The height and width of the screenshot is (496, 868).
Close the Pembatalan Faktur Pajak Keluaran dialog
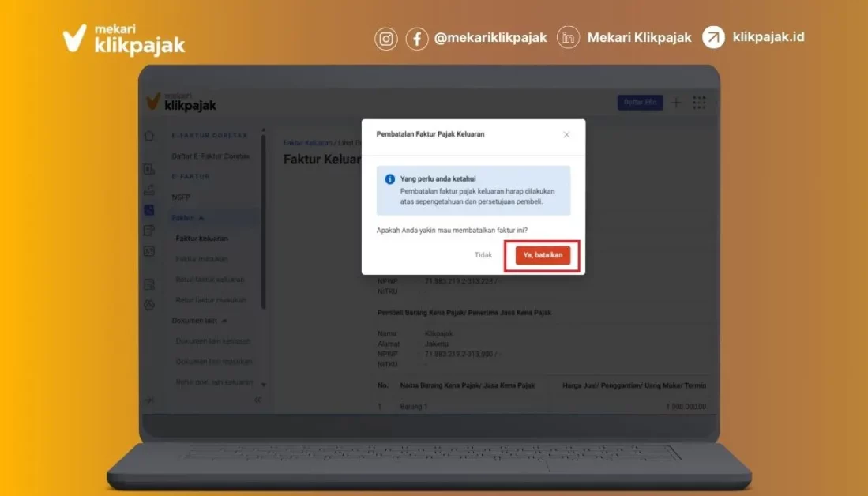click(x=566, y=134)
